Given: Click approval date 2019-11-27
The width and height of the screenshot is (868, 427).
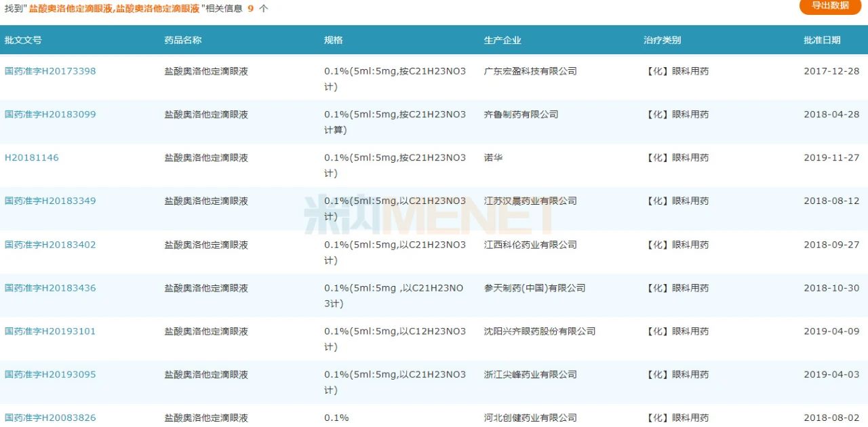Looking at the screenshot, I should pos(831,158).
